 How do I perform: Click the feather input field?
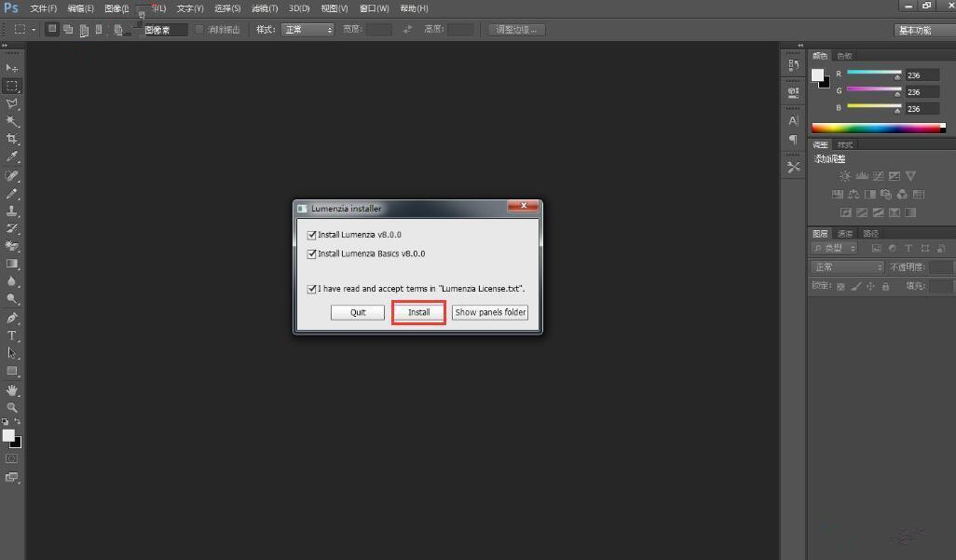(x=165, y=29)
